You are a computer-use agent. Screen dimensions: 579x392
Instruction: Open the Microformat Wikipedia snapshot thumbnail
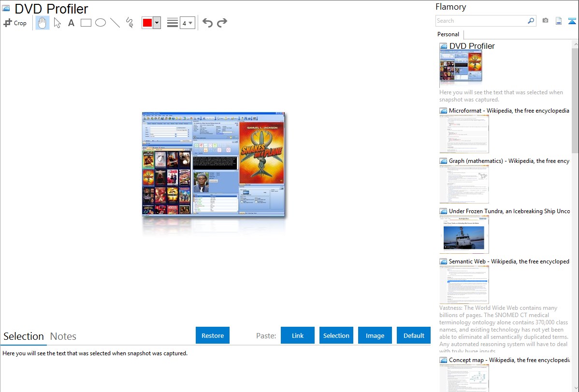tap(464, 134)
